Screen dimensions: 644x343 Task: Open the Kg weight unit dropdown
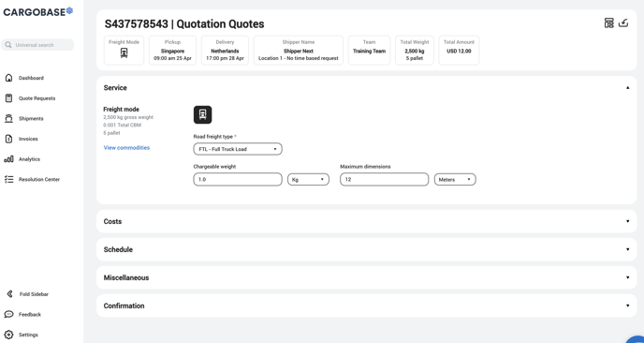point(308,179)
